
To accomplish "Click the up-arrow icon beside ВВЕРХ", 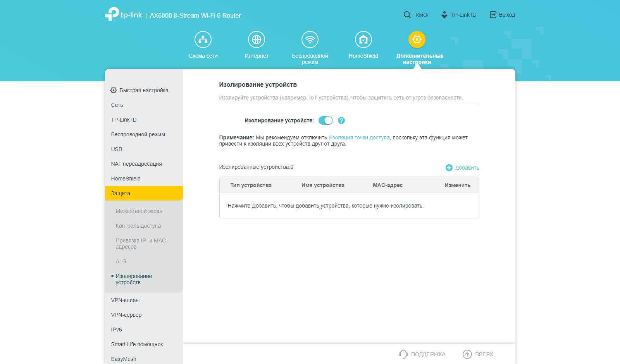I will point(467,354).
